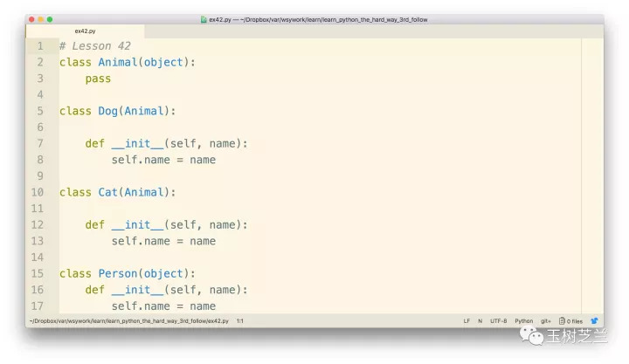Open the LF line-ending selector
Screen dimensions: 629x364
coord(467,320)
